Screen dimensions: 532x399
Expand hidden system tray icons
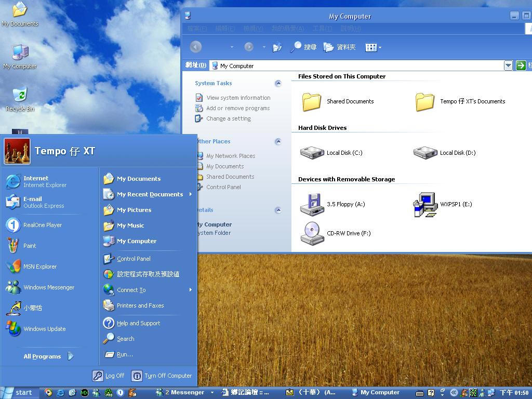tap(453, 393)
